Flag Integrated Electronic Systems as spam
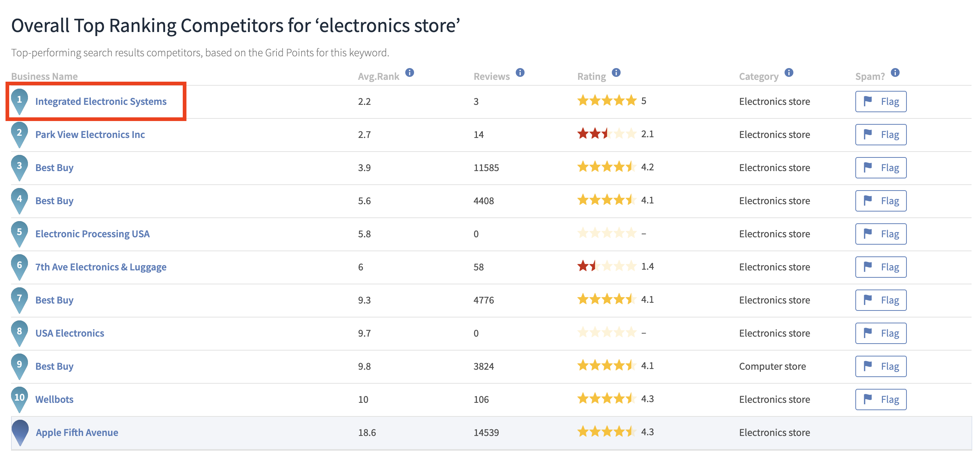980x458 pixels. (x=881, y=102)
